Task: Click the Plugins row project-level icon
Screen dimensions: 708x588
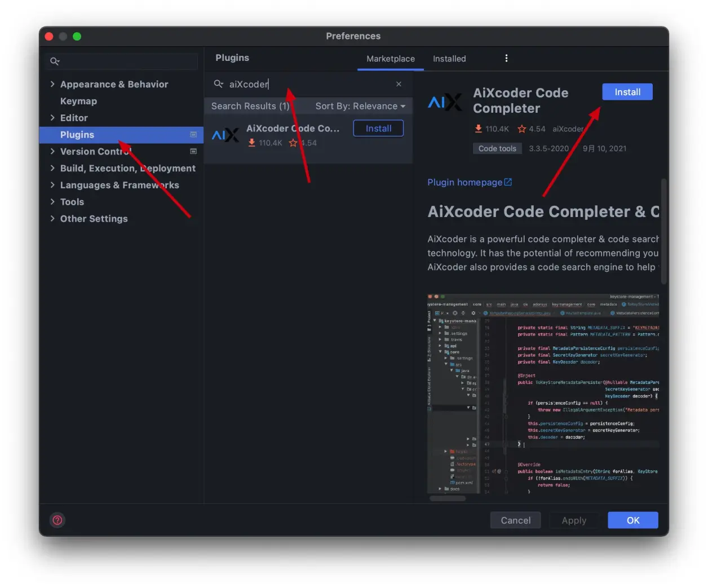Action: 193,135
